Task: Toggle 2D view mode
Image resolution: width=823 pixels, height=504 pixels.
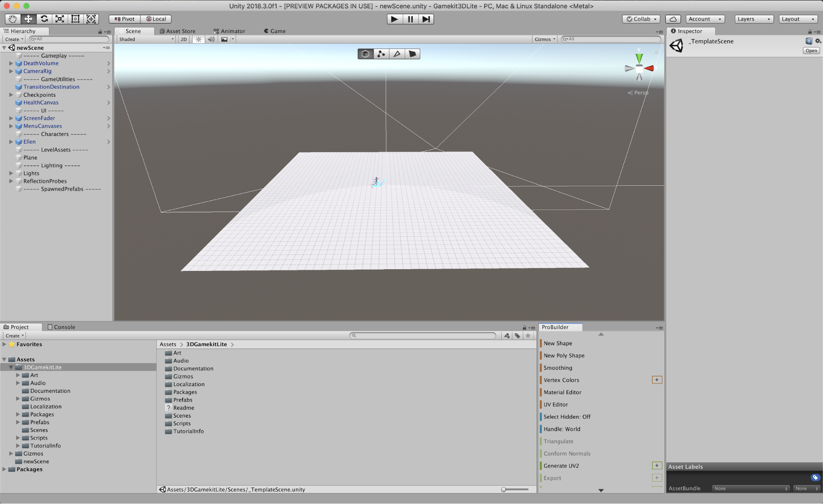Action: coord(184,39)
